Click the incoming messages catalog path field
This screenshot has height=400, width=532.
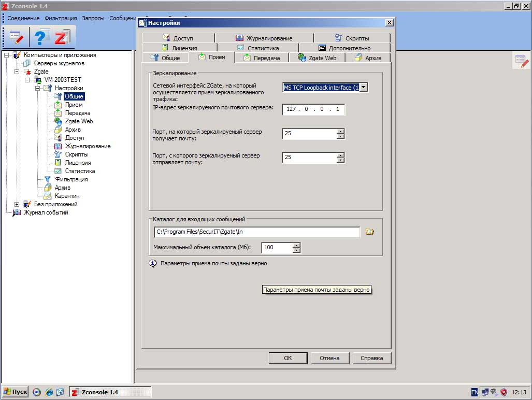pyautogui.click(x=257, y=232)
